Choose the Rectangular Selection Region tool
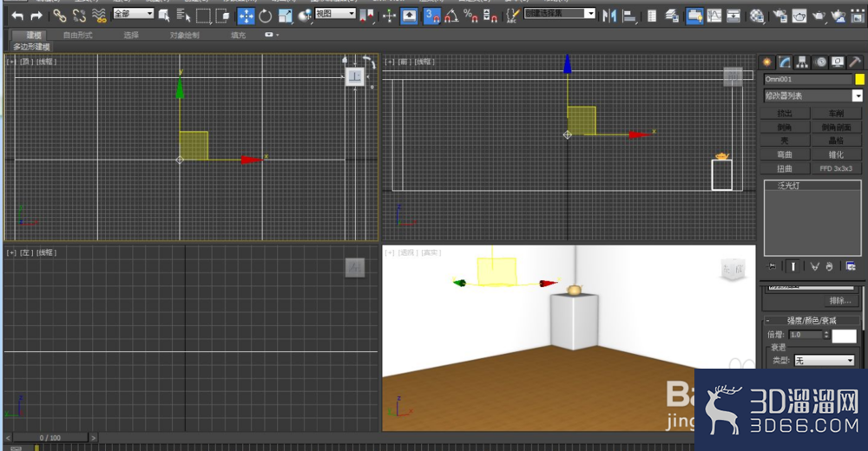Image resolution: width=868 pixels, height=451 pixels. 203,16
